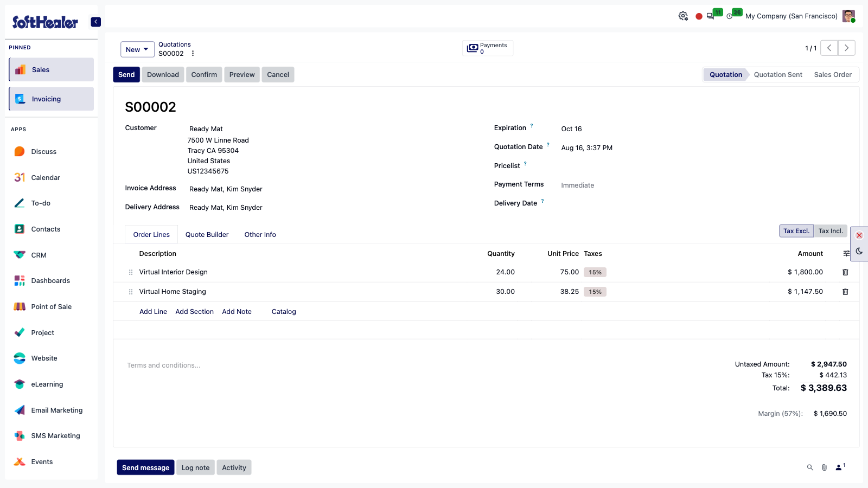This screenshot has width=868, height=488.
Task: Open the Dashboards app
Action: 52,280
